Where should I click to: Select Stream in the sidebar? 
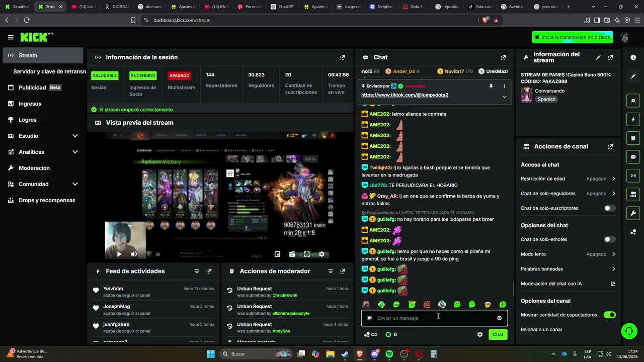(43, 55)
